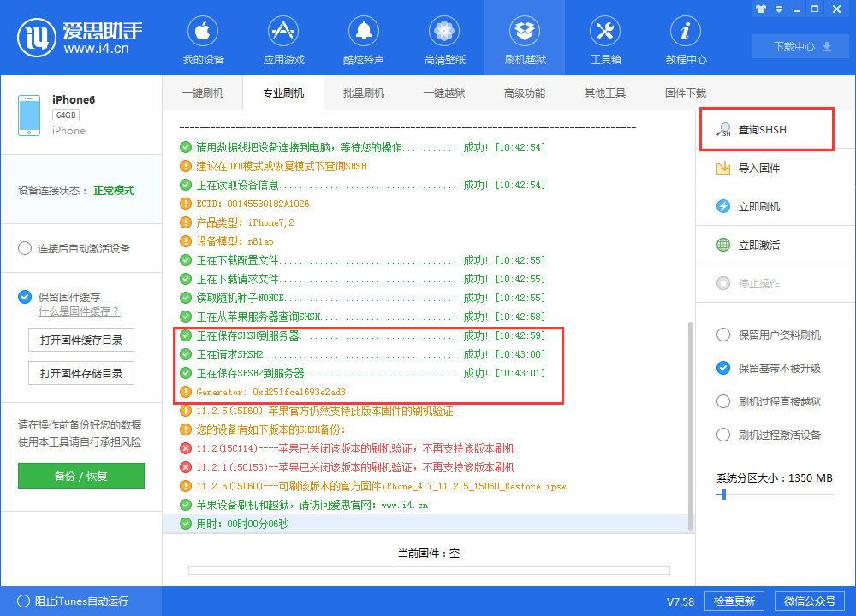Select 保留用户资料刷机 option
The height and width of the screenshot is (616, 856).
[723, 335]
